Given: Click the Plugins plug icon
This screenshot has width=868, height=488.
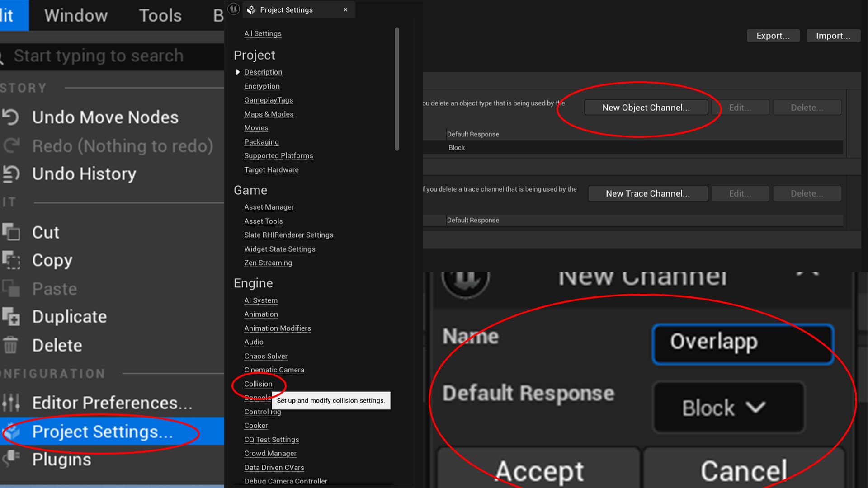Looking at the screenshot, I should tap(11, 458).
